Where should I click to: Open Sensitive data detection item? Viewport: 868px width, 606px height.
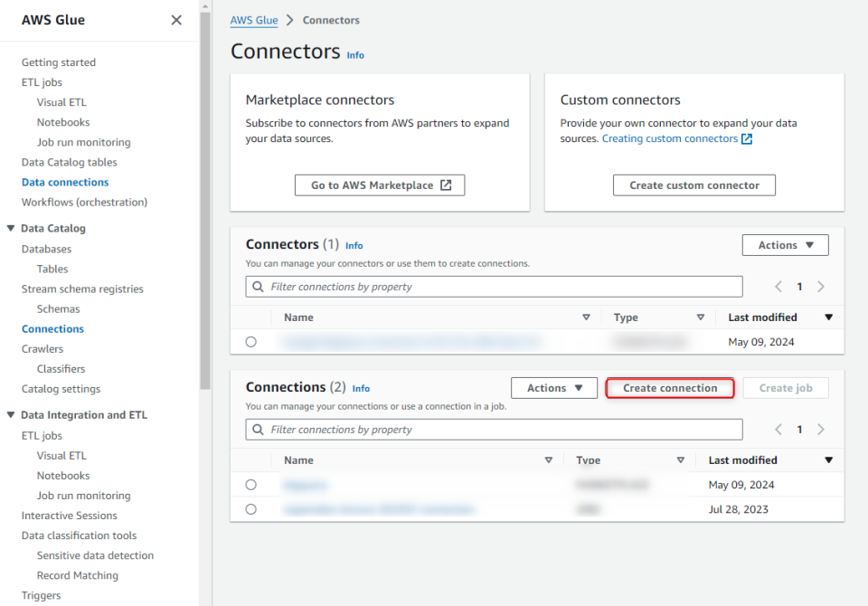[x=95, y=555]
